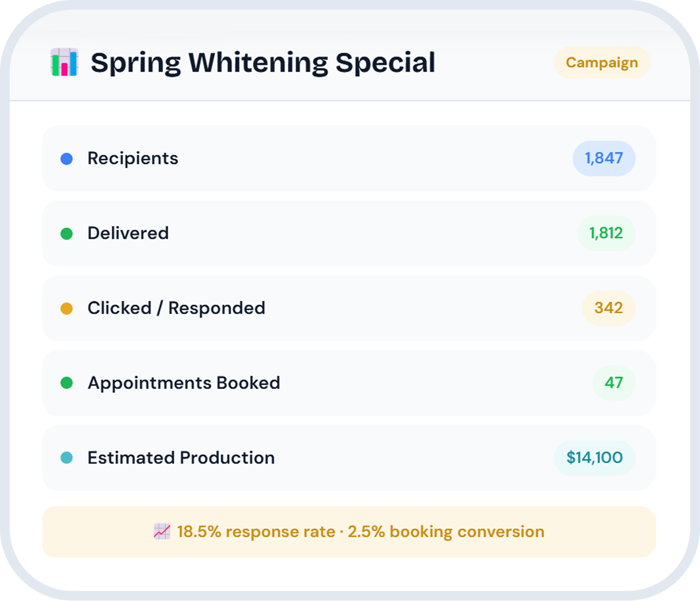Click the bar chart icon beside title
700x601 pixels.
(x=64, y=62)
